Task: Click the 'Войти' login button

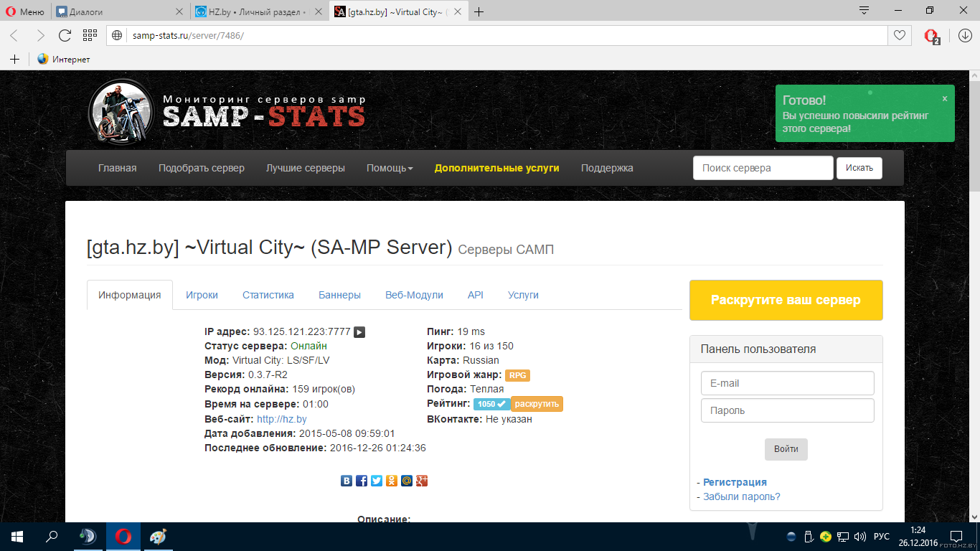Action: (786, 449)
